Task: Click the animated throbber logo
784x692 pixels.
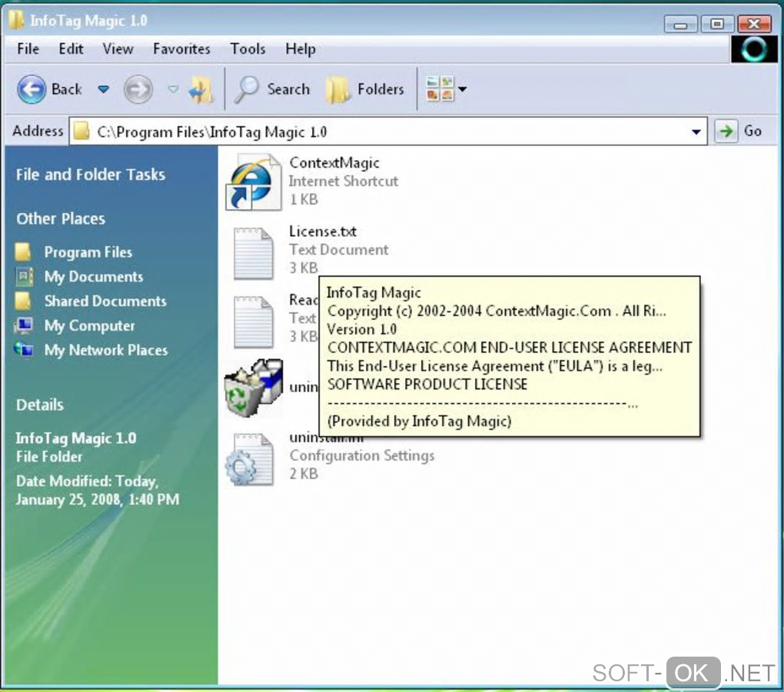Action: [753, 49]
